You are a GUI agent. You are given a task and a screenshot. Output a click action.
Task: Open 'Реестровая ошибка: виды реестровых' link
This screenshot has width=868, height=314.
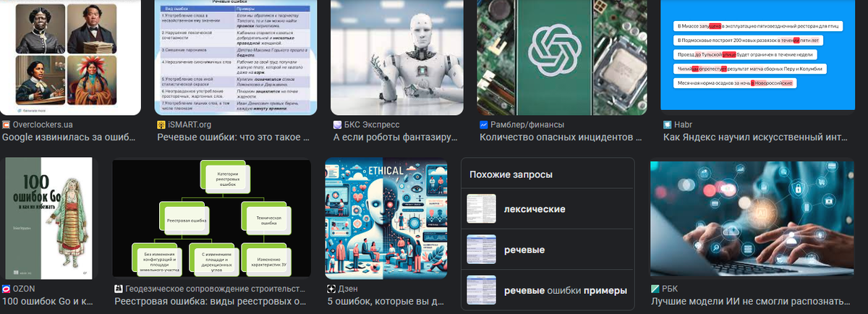point(212,301)
